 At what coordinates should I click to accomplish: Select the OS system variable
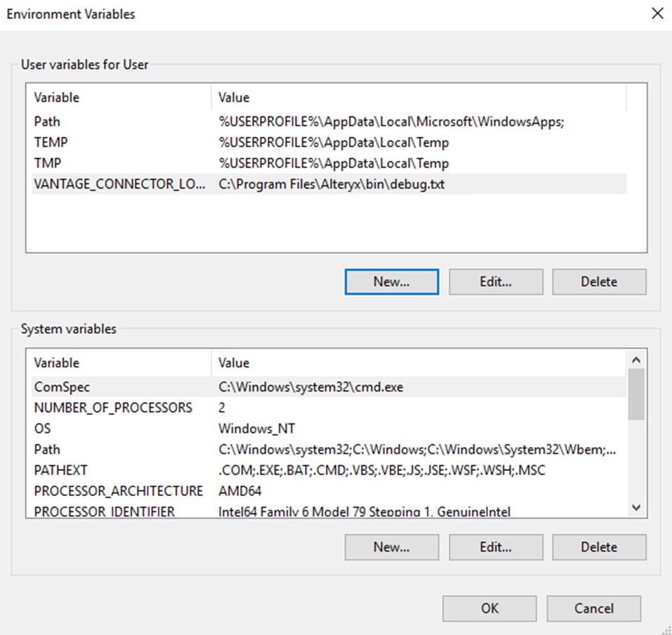[329, 429]
